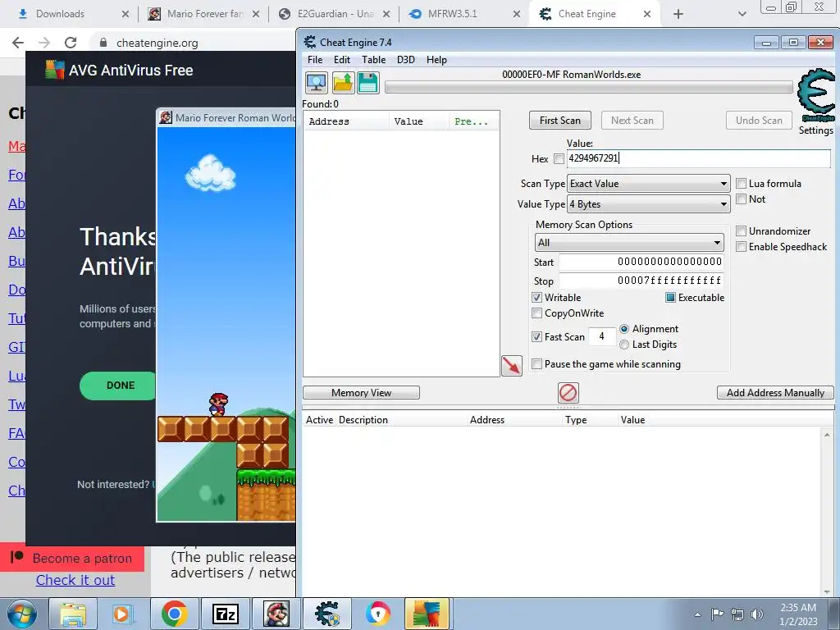The height and width of the screenshot is (630, 840).
Task: Close the Downloads tab
Action: pyautogui.click(x=126, y=14)
